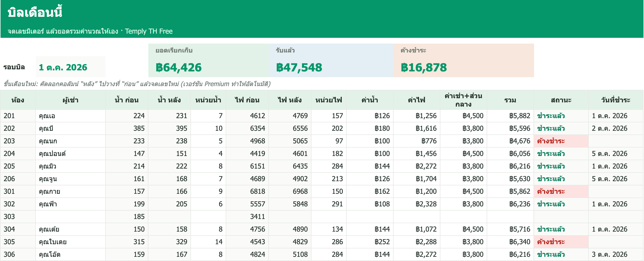
Task: Select the ผู้เช่า column header
Action: coord(71,100)
